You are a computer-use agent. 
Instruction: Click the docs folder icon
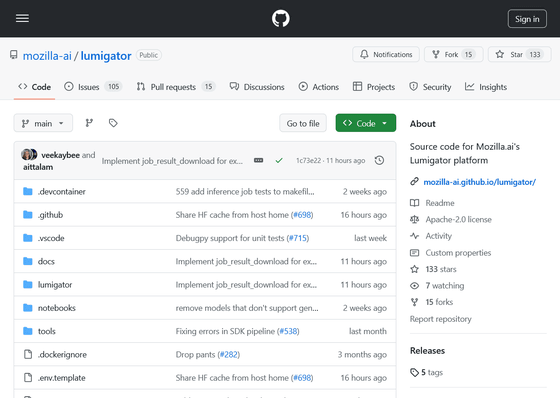point(28,261)
